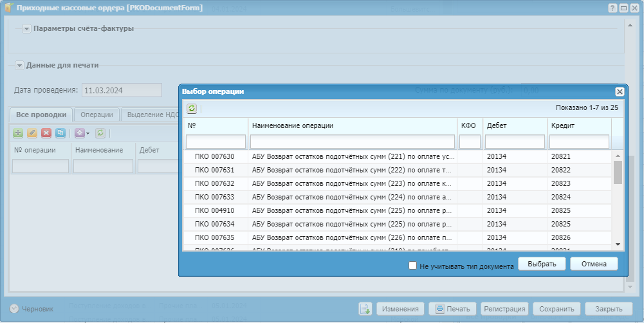Viewport: 644px width, 323px height.
Task: Click the Наименование операции filter field
Action: pos(352,142)
